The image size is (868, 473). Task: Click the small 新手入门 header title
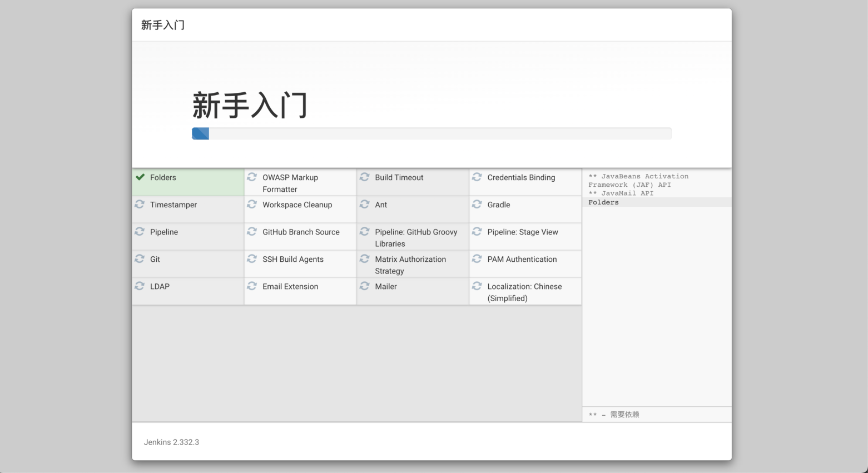pyautogui.click(x=163, y=25)
